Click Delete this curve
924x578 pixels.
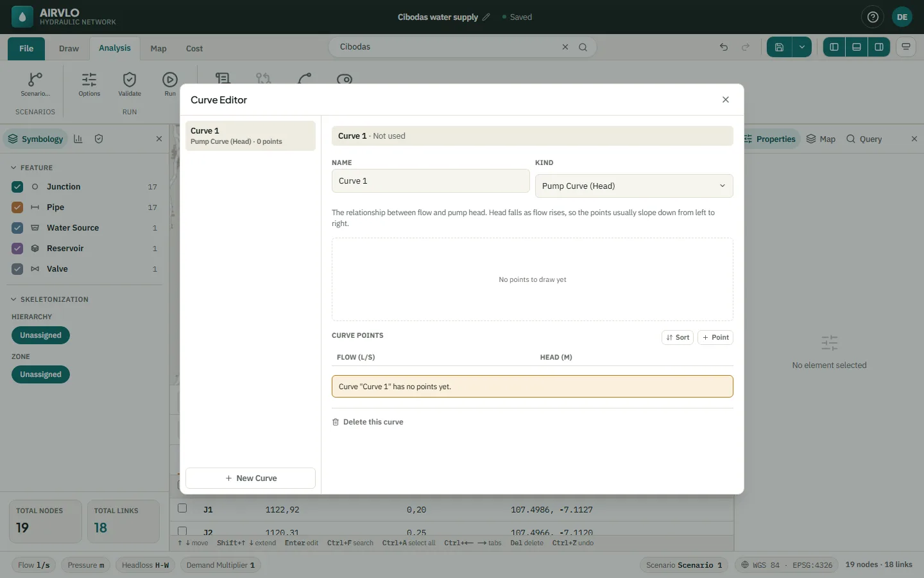coord(368,422)
